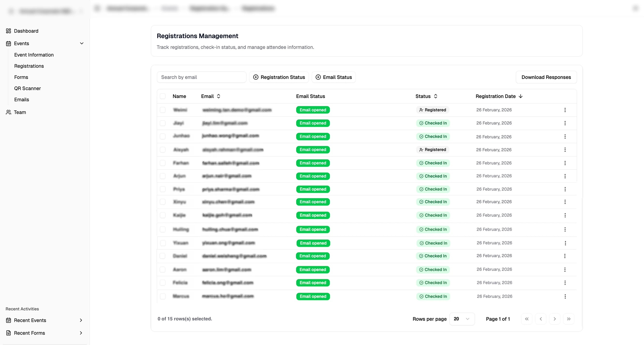Click the Search by email input field
Viewport: 644px width, 345px height.
202,77
